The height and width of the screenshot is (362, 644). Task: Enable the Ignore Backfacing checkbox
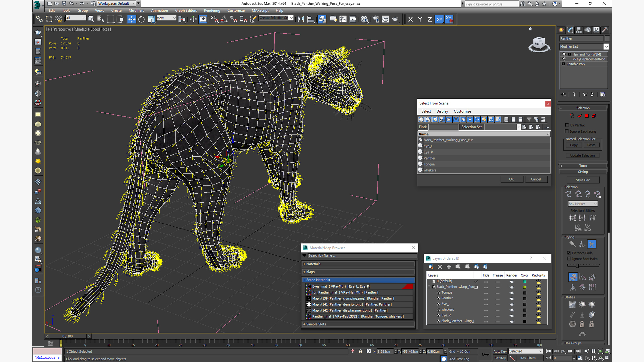[567, 131]
